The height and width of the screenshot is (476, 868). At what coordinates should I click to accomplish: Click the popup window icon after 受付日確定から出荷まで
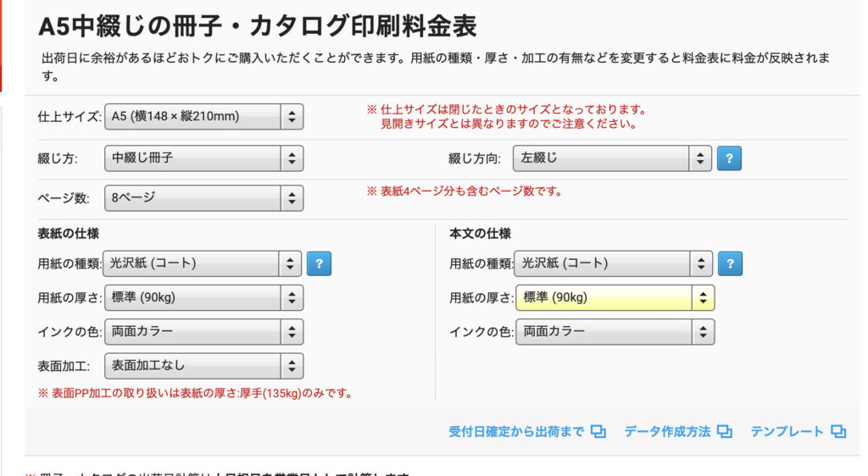coord(598,432)
